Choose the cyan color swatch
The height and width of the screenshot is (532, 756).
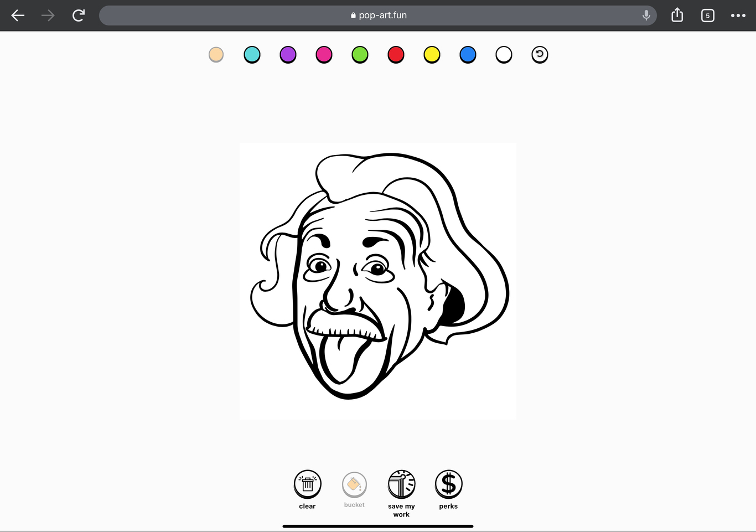tap(252, 54)
